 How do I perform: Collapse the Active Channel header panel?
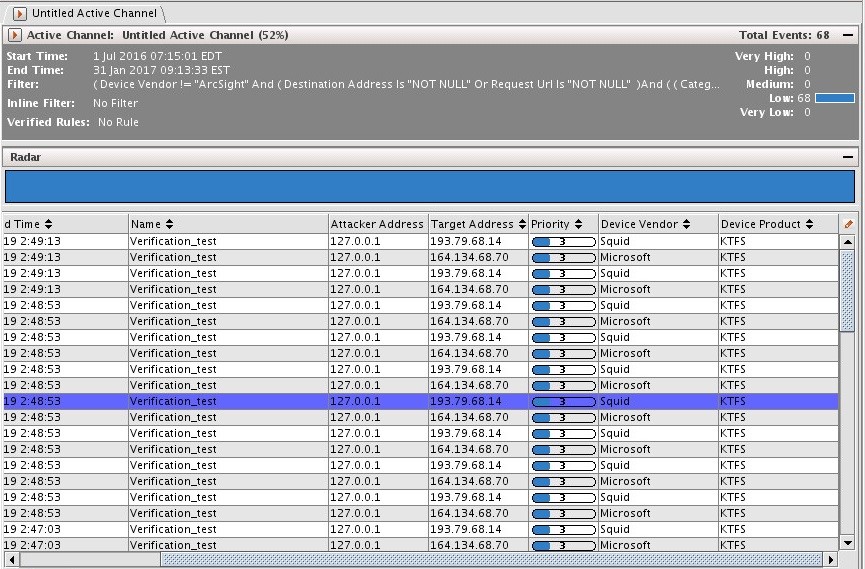848,35
